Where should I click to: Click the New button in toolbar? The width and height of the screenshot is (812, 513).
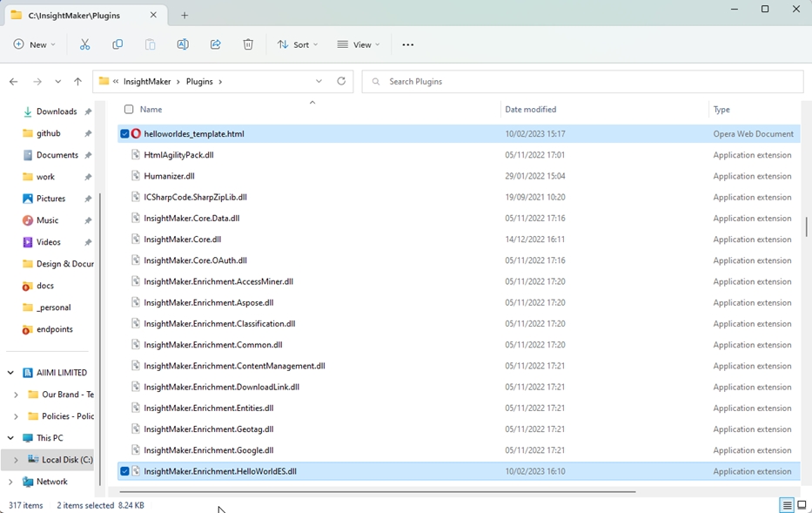point(35,44)
